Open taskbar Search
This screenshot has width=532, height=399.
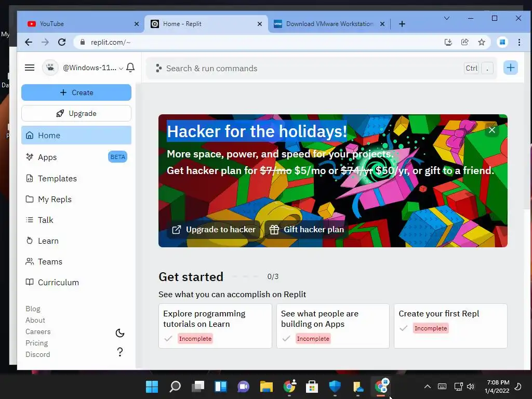(x=175, y=387)
